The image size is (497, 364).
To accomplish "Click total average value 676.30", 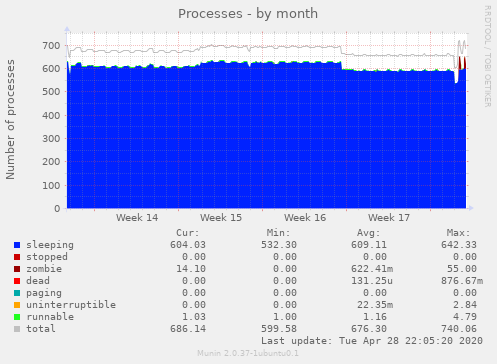I will [369, 329].
